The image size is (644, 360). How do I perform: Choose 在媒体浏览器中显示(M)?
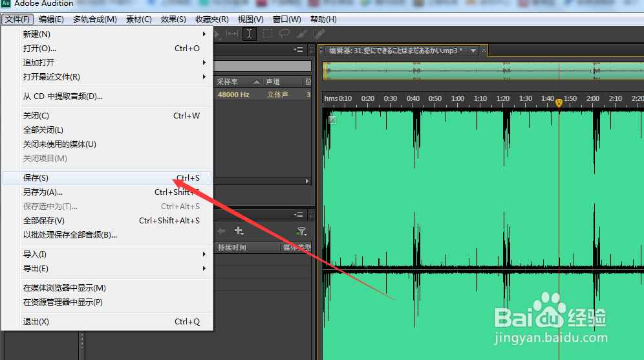pos(107,288)
